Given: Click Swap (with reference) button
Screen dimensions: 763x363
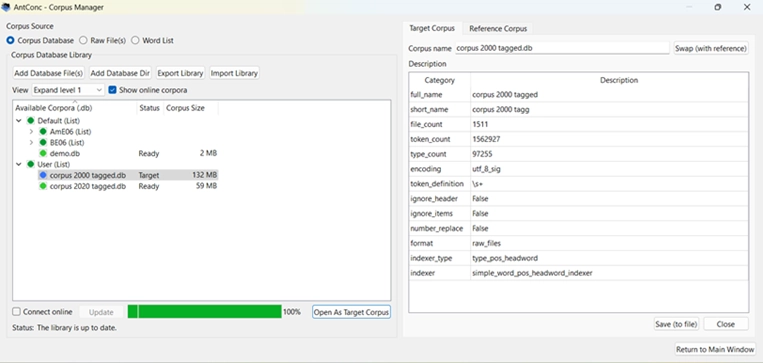Looking at the screenshot, I should pos(711,48).
